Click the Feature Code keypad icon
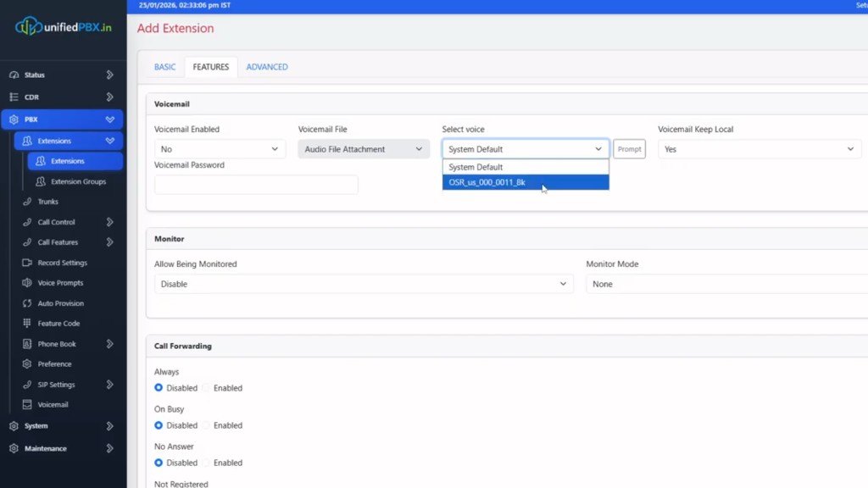868x488 pixels. pyautogui.click(x=27, y=323)
